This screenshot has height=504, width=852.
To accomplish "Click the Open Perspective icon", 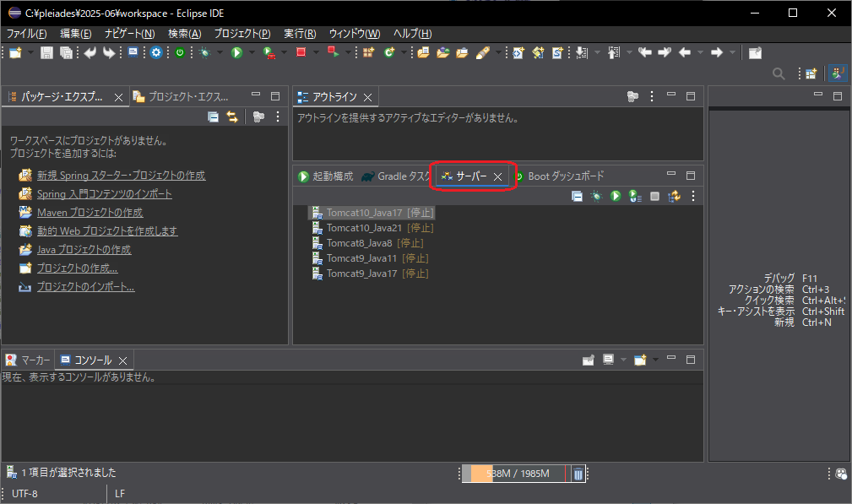I will (x=811, y=74).
